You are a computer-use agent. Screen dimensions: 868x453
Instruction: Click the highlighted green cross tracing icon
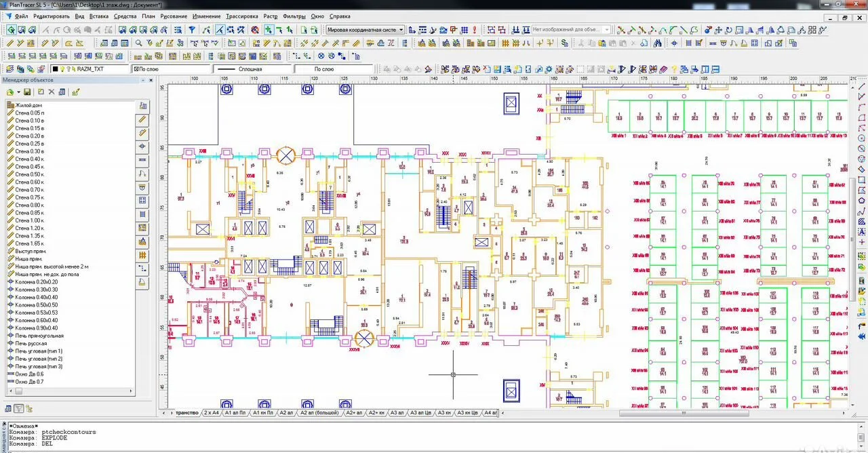269,30
